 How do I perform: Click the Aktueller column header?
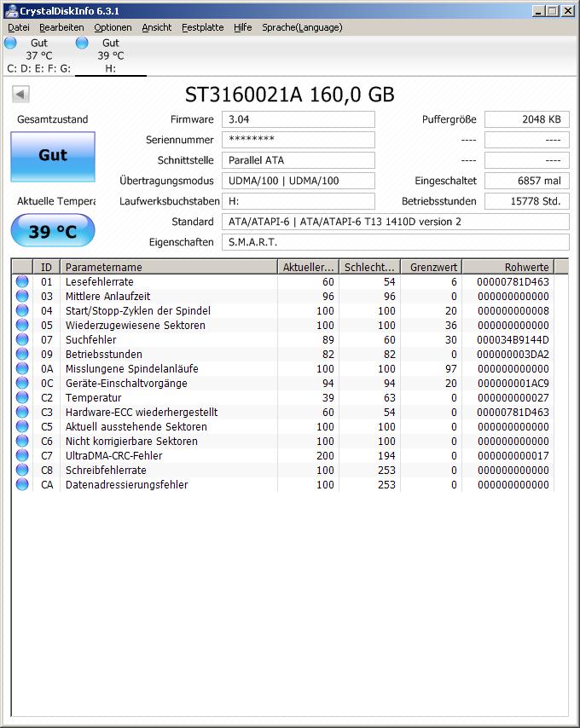point(309,267)
